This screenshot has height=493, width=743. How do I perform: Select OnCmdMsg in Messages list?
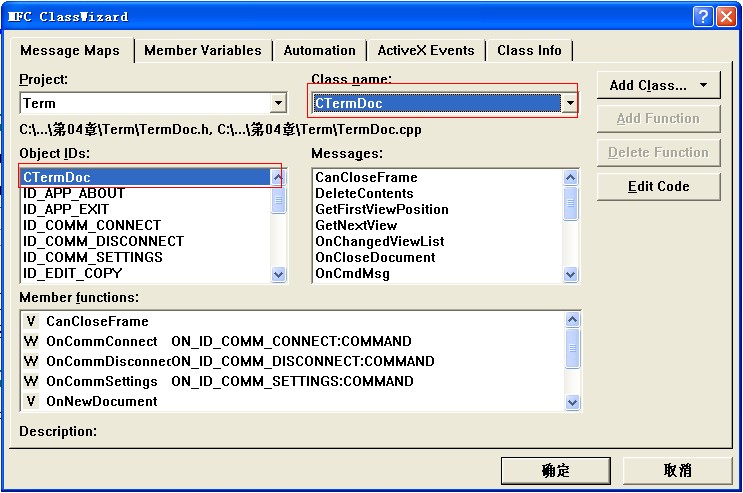click(x=438, y=274)
